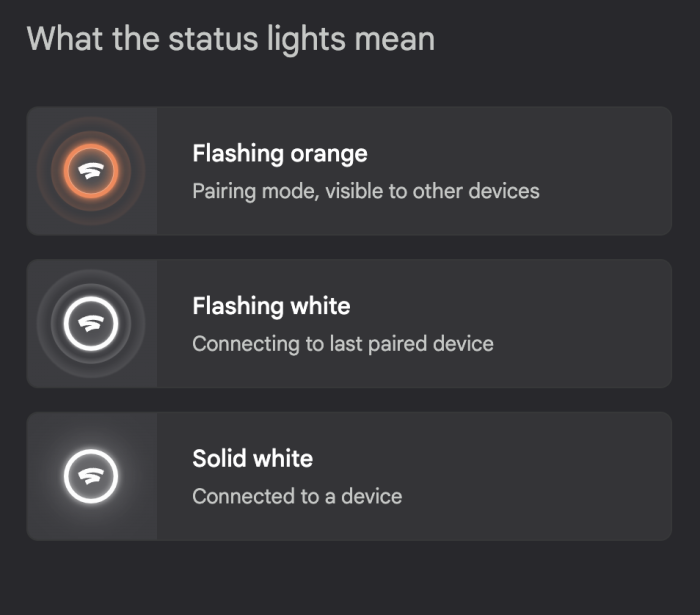This screenshot has width=700, height=615.
Task: Click the Stadia logo in the solid white ring
Action: 91,476
